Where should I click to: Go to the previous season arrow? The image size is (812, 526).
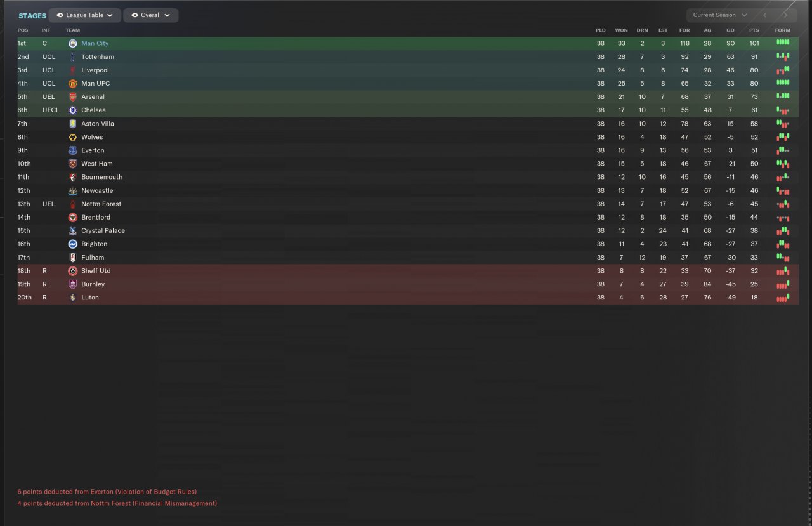[765, 15]
